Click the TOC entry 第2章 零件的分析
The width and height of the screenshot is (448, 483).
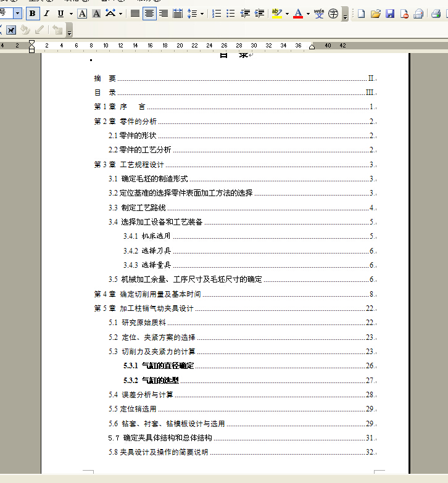click(x=125, y=122)
